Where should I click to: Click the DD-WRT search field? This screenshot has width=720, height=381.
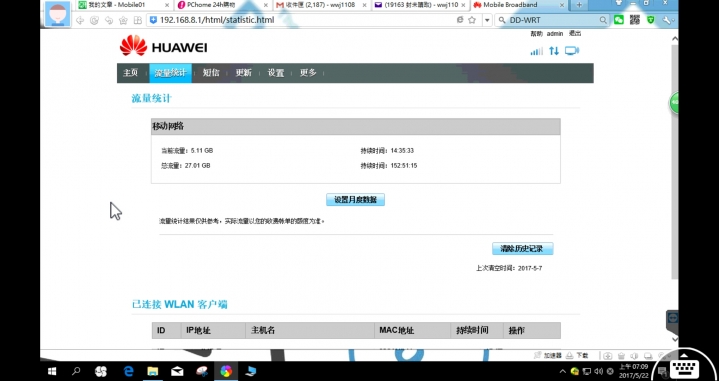tap(552, 20)
